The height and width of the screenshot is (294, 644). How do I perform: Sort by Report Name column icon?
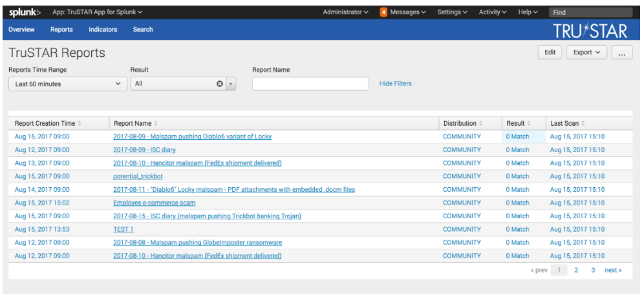click(156, 124)
